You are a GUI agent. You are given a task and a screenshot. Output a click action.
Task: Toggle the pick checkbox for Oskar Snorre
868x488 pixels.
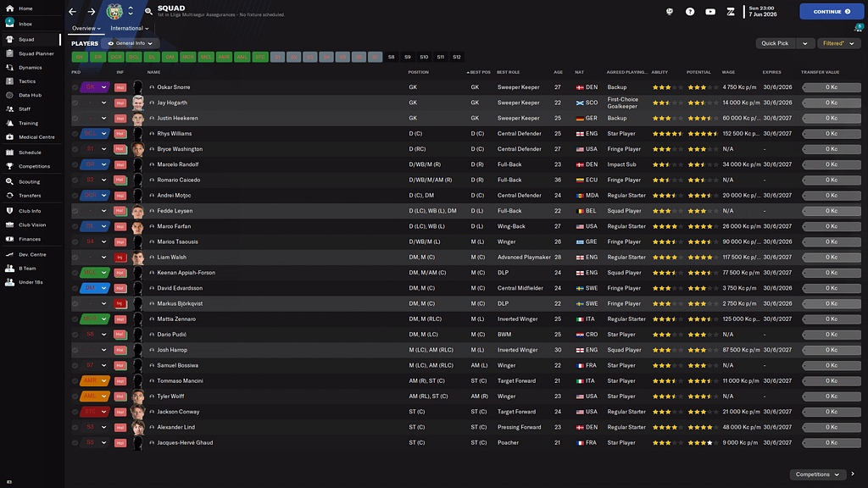coord(75,87)
